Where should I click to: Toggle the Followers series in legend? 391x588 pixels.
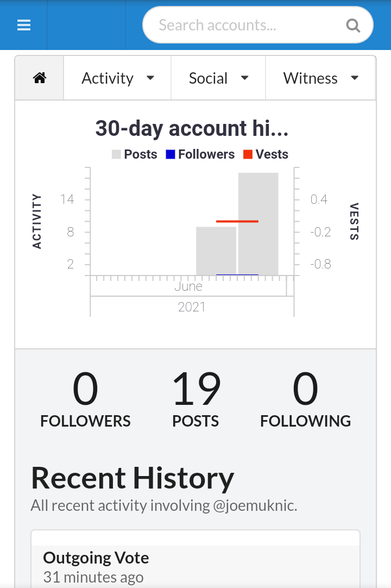[x=200, y=154]
